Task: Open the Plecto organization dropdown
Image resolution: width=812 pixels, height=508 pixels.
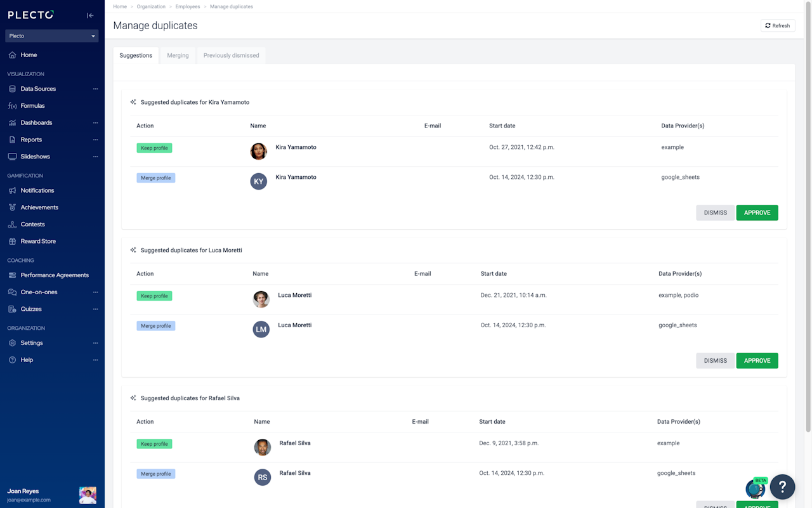Action: point(52,36)
